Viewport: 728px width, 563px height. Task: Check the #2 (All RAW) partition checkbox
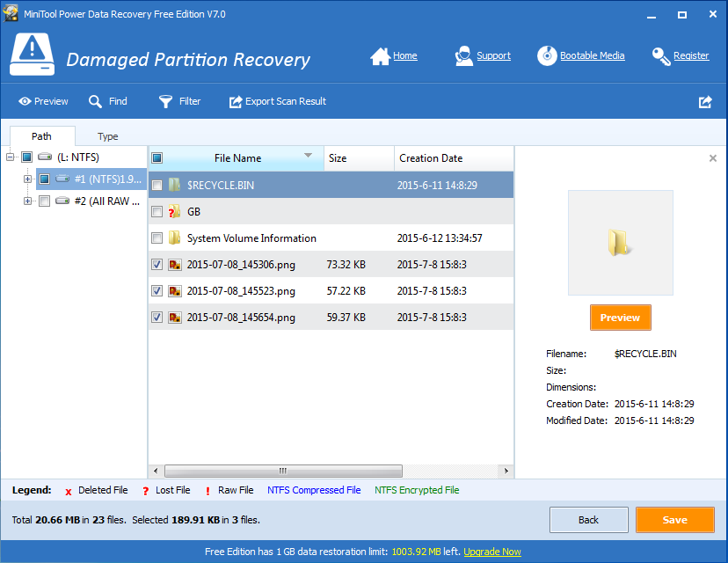[45, 201]
